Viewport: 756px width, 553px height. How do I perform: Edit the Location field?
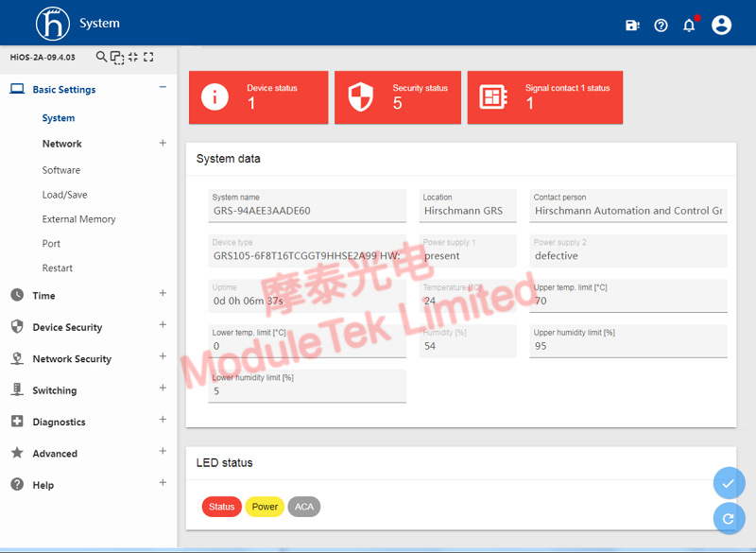tap(468, 206)
